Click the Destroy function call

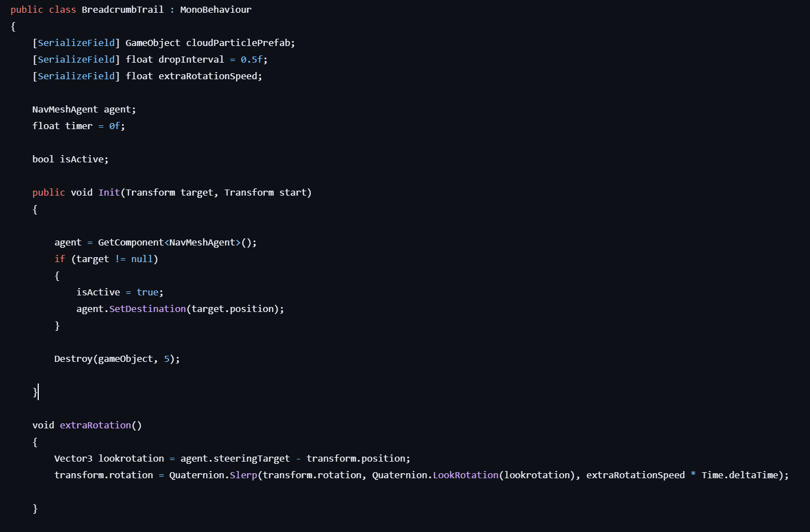point(73,359)
